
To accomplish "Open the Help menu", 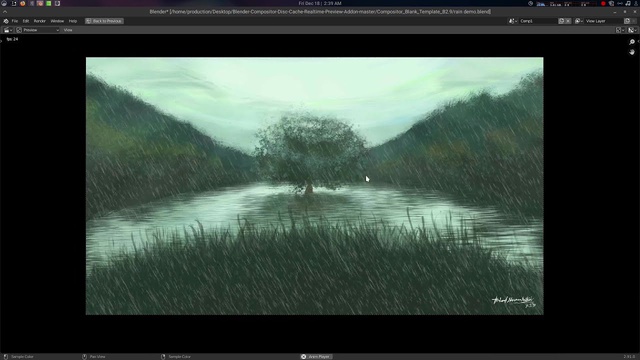I will click(x=73, y=21).
